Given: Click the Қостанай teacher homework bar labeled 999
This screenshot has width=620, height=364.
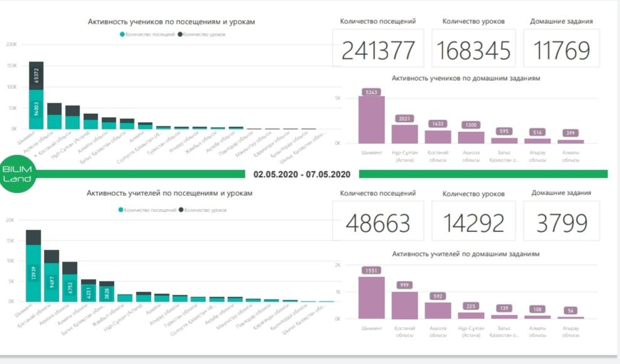Looking at the screenshot, I should pyautogui.click(x=405, y=305).
